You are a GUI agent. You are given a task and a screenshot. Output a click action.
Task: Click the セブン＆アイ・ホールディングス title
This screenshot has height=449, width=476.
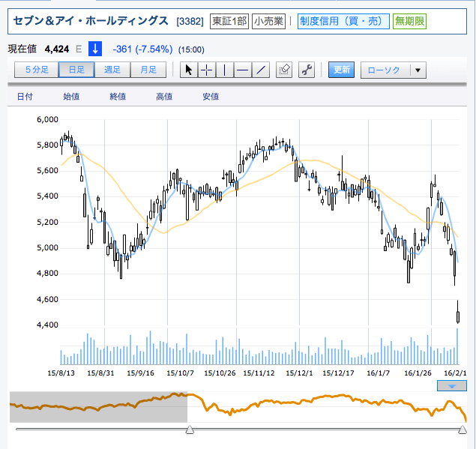pyautogui.click(x=91, y=21)
